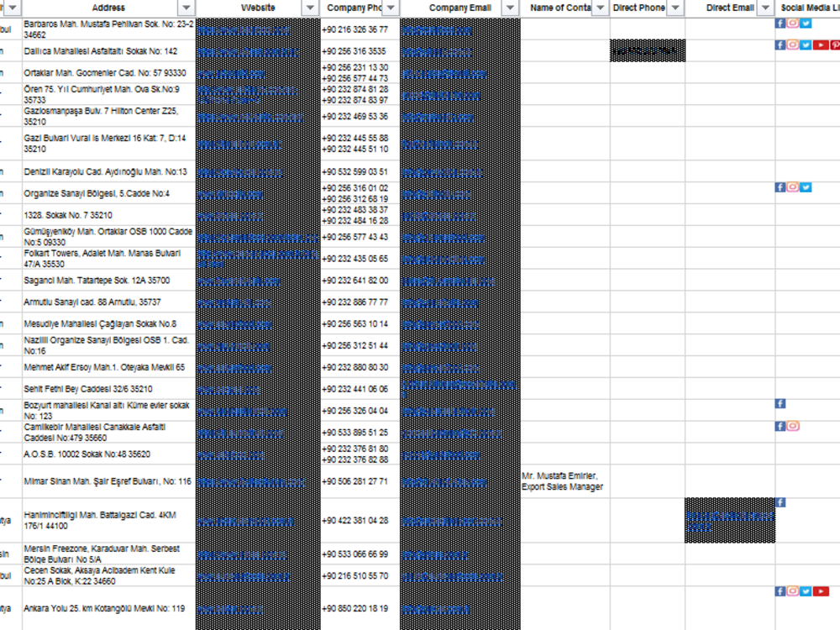Select phone number '+90 532 599 03 51'
This screenshot has height=630, width=840.
354,172
